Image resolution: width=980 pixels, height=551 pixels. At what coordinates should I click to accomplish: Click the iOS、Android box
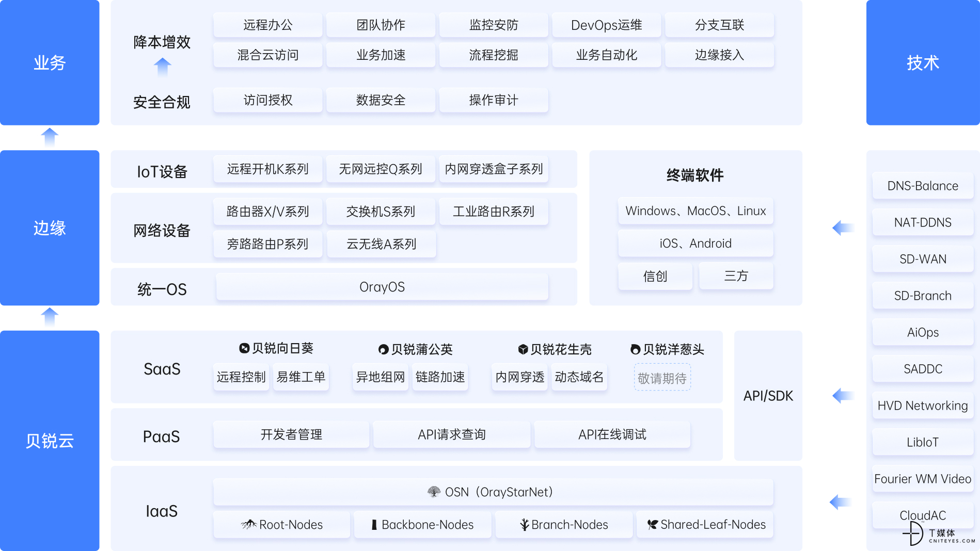(x=696, y=244)
